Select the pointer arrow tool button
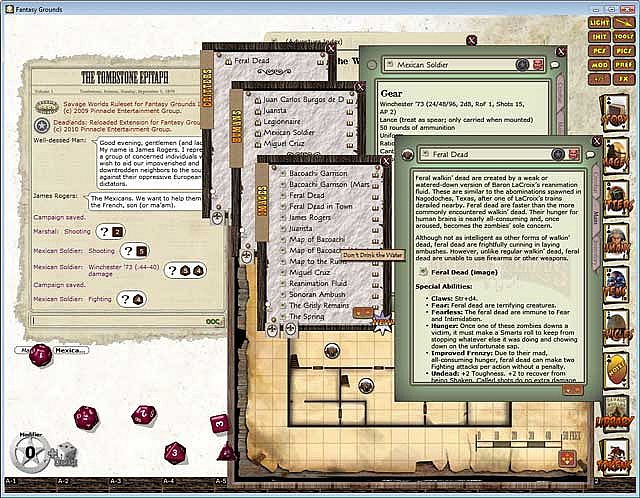The width and height of the screenshot is (640, 498). [x=624, y=23]
